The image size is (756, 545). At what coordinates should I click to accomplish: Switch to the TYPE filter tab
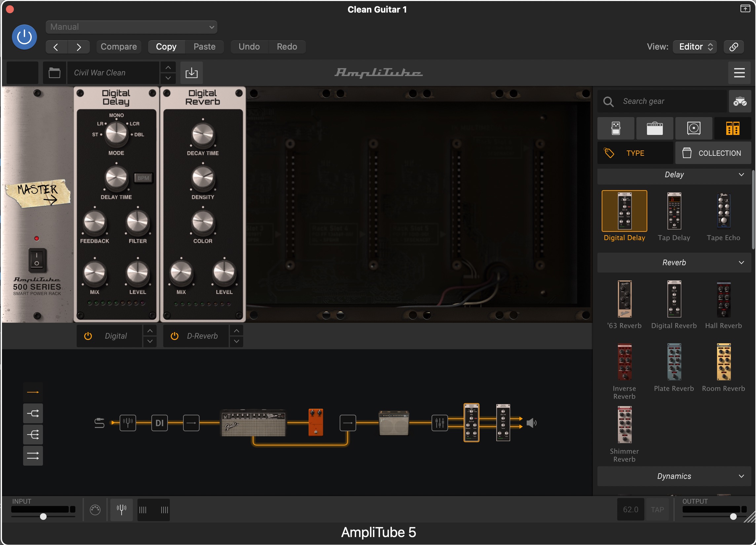635,153
